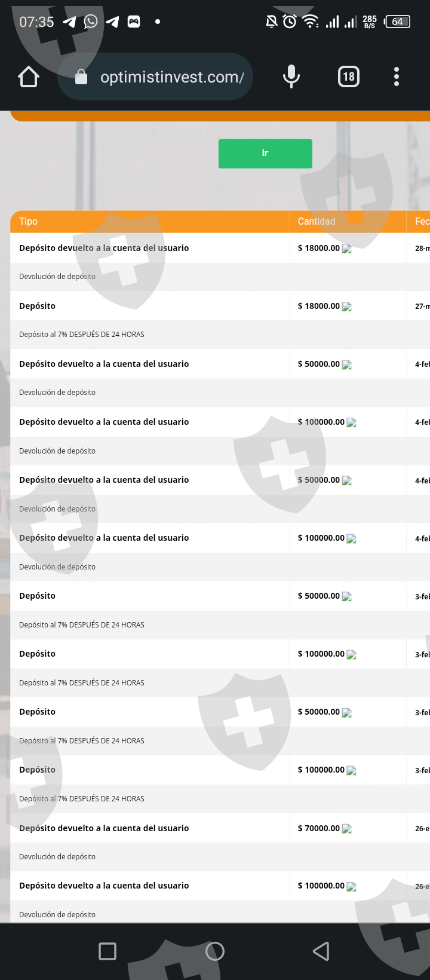The image size is (430, 980).
Task: Tap the Tipo column header
Action: coord(29,222)
